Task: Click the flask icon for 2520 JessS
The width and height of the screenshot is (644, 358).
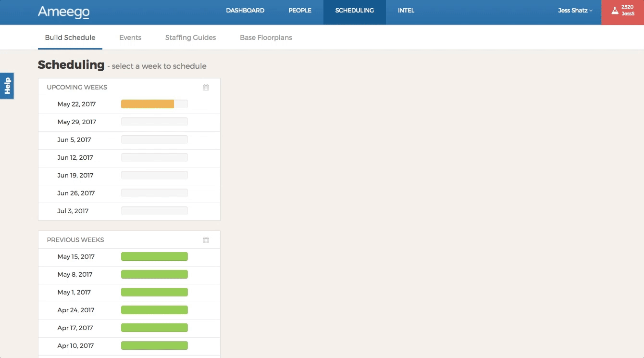Action: 615,11
